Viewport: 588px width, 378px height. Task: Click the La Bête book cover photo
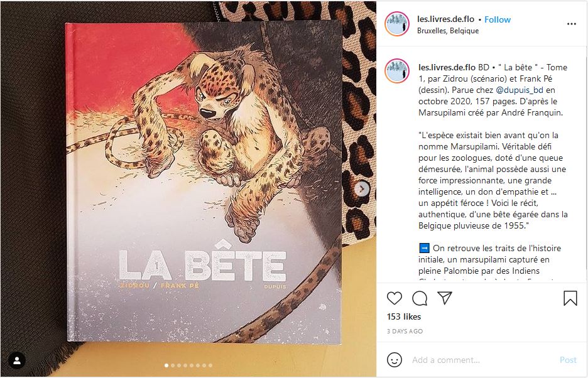click(x=204, y=183)
